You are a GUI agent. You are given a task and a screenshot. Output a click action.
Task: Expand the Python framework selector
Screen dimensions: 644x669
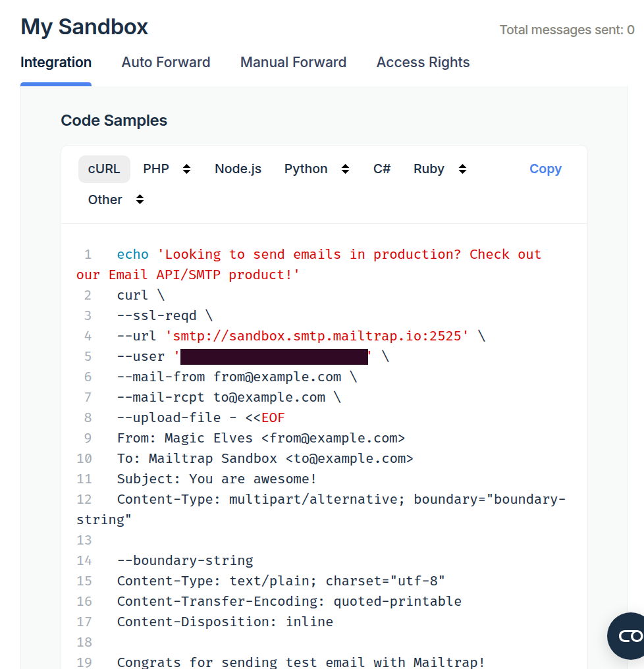click(346, 169)
